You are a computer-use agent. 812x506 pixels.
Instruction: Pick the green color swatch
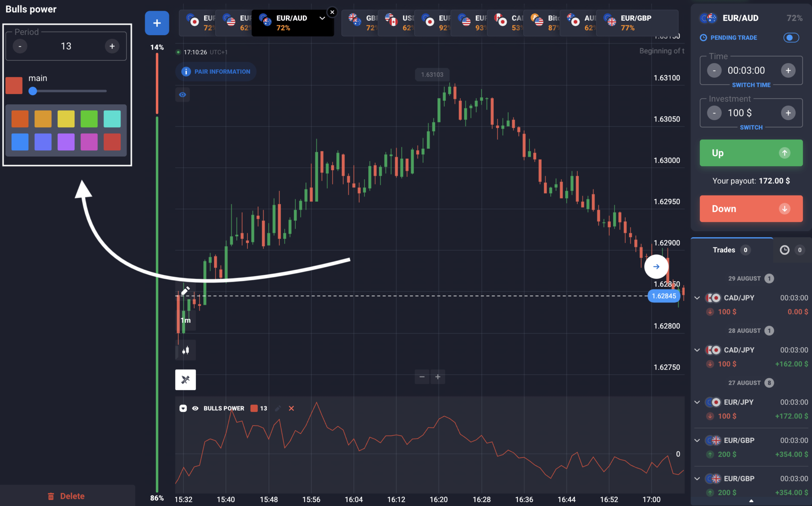(x=89, y=119)
